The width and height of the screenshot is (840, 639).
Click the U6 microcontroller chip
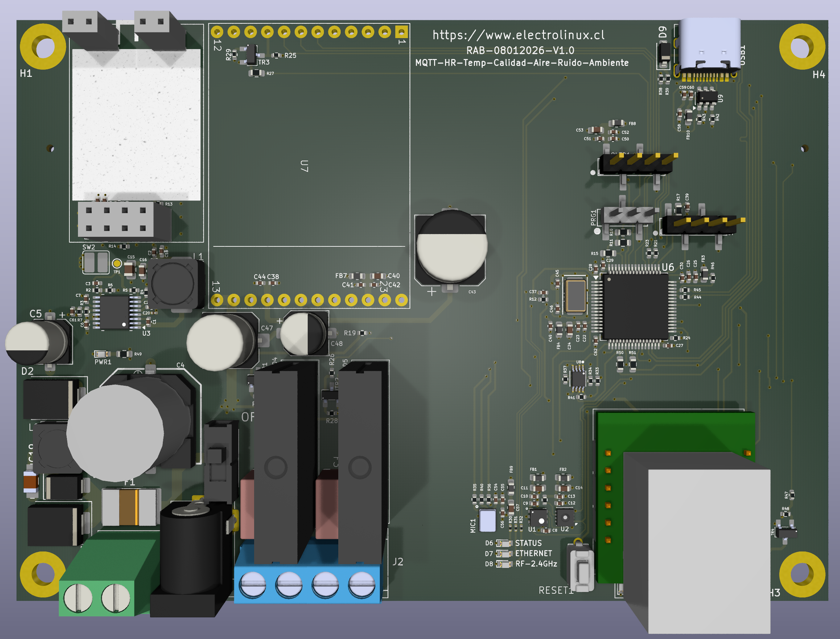tap(635, 306)
